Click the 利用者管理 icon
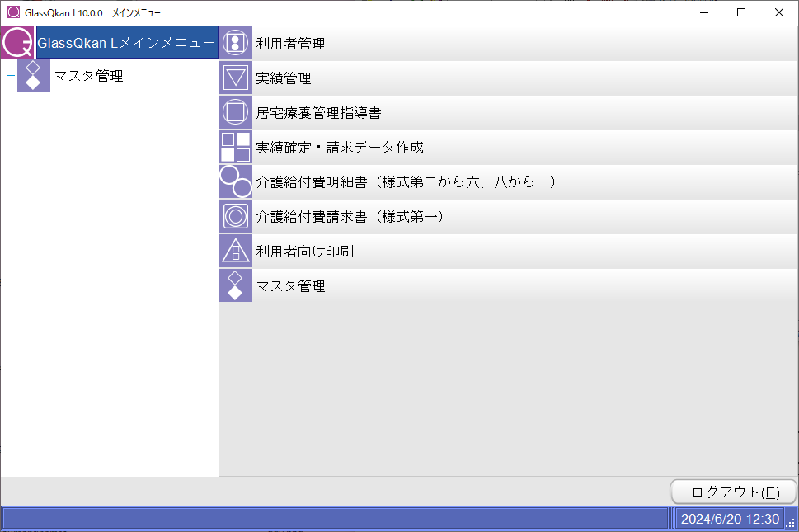 pos(236,43)
